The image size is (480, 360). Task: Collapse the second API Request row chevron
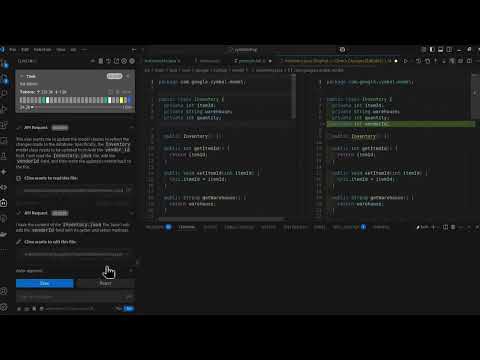coord(132,213)
